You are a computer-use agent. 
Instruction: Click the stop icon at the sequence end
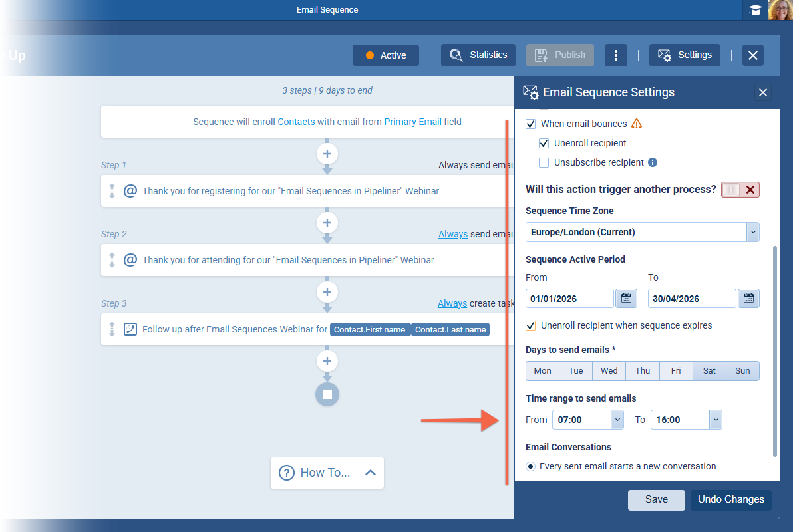point(327,394)
